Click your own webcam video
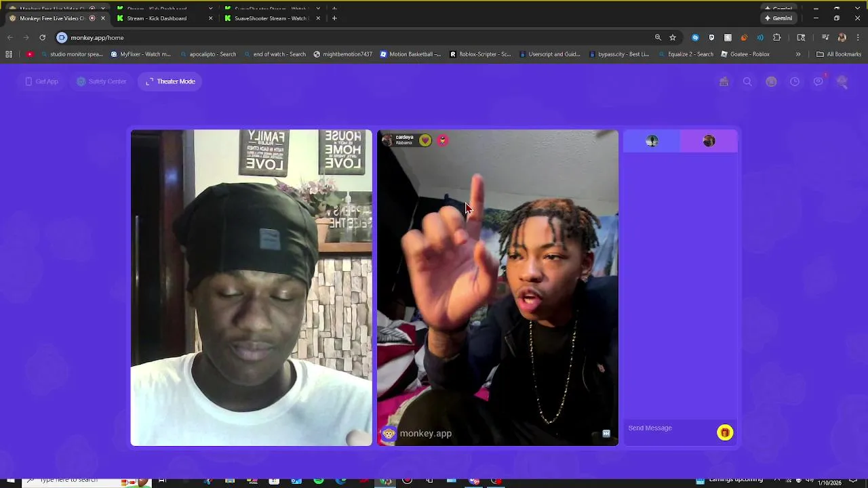Image resolution: width=868 pixels, height=488 pixels. (251, 287)
